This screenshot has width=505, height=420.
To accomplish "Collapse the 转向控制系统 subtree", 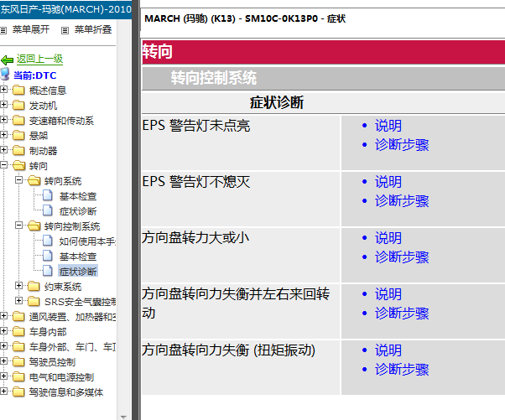I will tap(18, 226).
